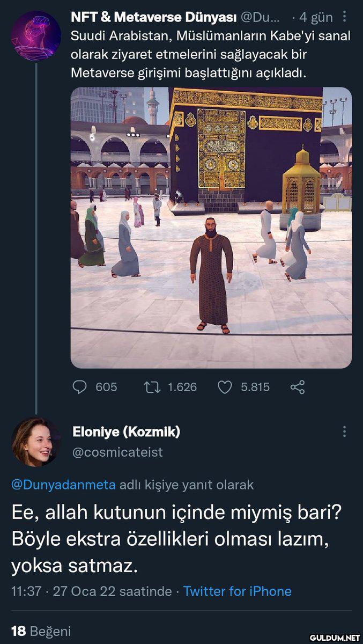Click the Twitter for iPhone link
Viewport: 363px width, 644px height.
click(238, 591)
